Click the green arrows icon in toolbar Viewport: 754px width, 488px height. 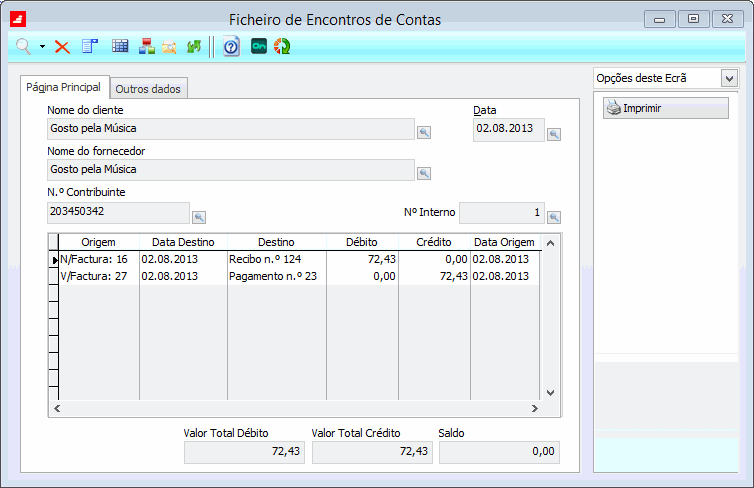(194, 46)
